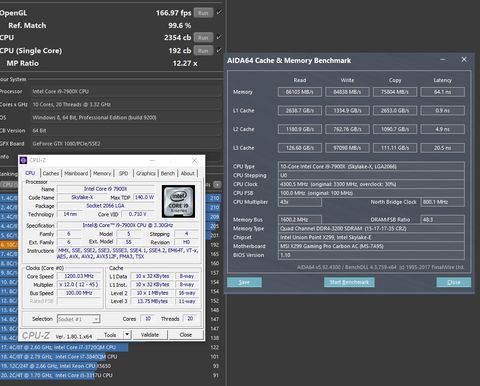
Task: Click the Core VID value 0.710 V
Action: click(137, 214)
